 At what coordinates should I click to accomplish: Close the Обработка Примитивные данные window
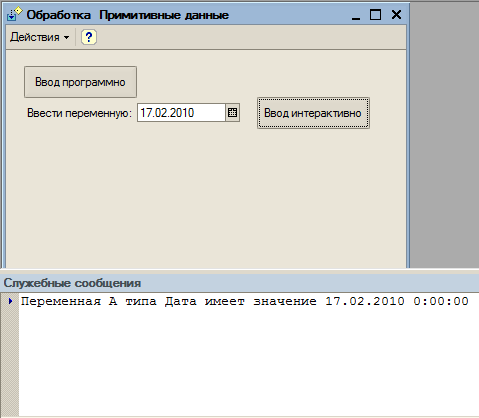(x=396, y=15)
